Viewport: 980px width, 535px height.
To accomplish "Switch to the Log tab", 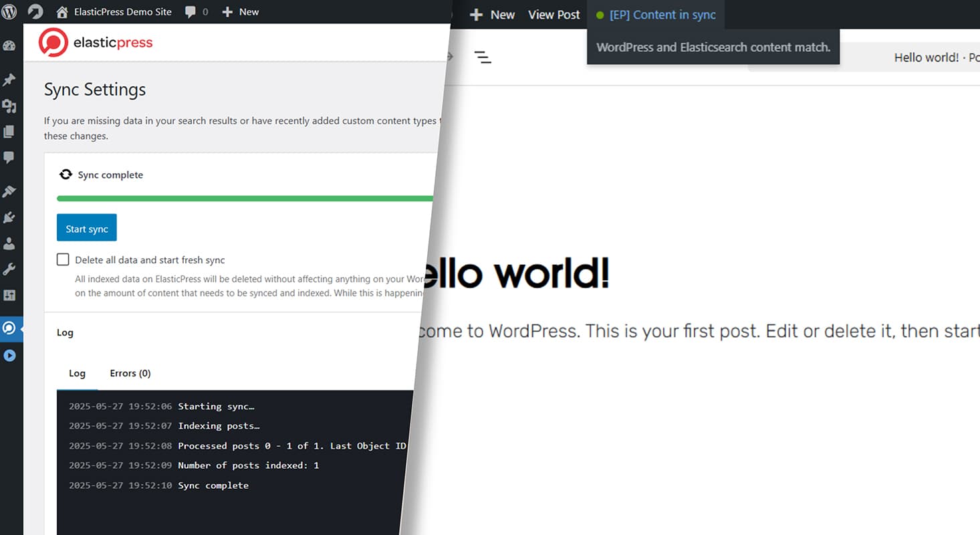I will [x=78, y=373].
